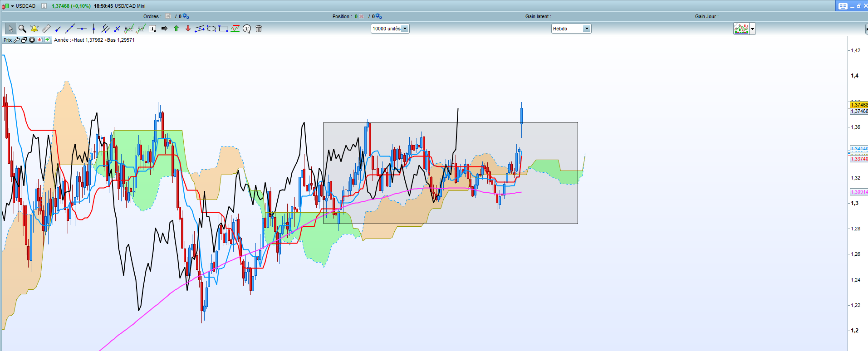Image resolution: width=868 pixels, height=351 pixels.
Task: Cancel all orders with the X icon
Action: pyautogui.click(x=168, y=16)
